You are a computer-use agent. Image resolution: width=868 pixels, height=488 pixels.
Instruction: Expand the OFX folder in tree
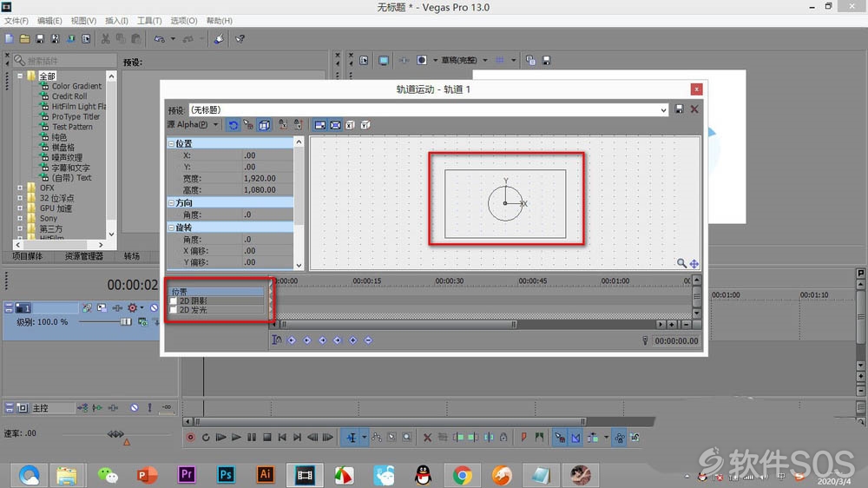(20, 188)
